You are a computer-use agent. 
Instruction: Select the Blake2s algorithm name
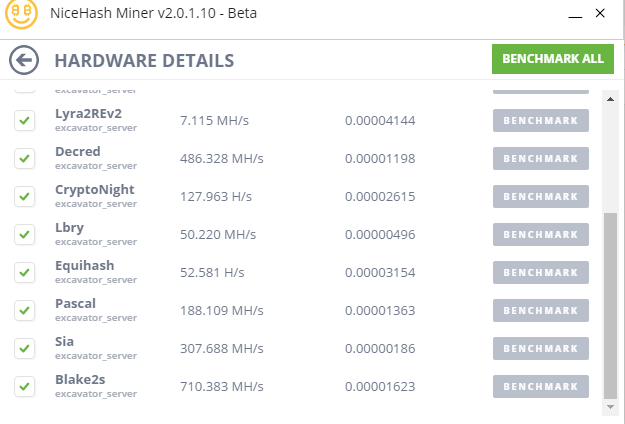[x=80, y=380]
